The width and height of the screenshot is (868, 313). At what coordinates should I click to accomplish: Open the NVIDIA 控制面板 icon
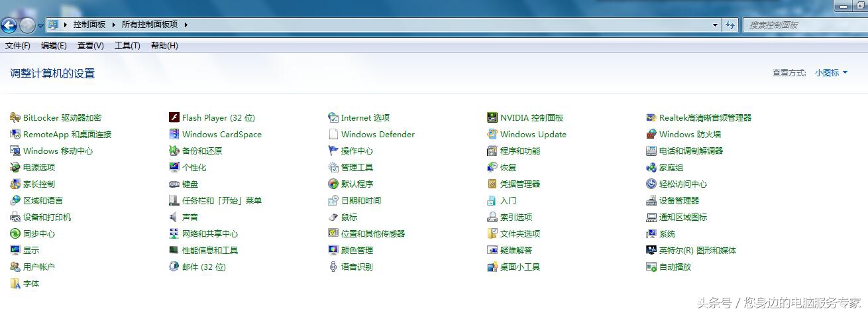tap(492, 117)
